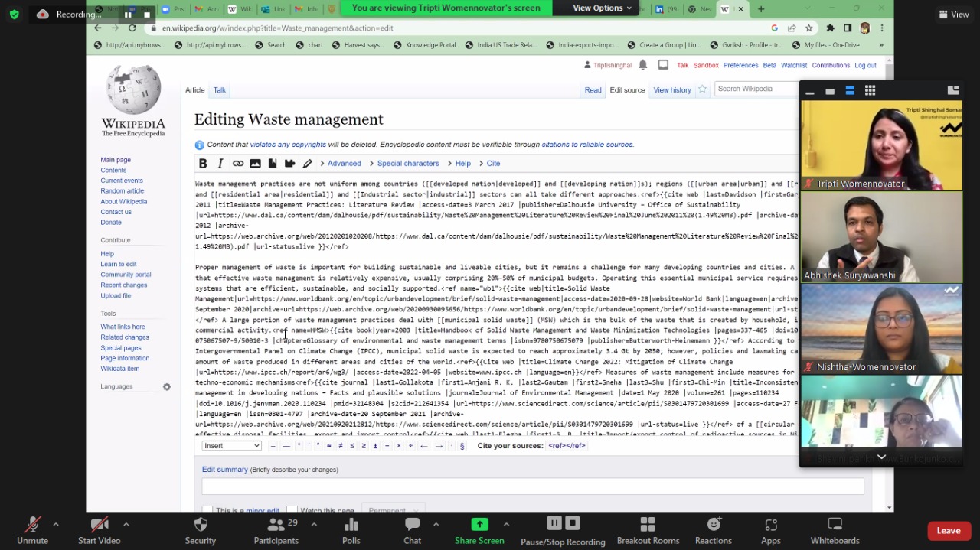The image size is (980, 550).
Task: Open Zoom Chat
Action: coord(413,531)
